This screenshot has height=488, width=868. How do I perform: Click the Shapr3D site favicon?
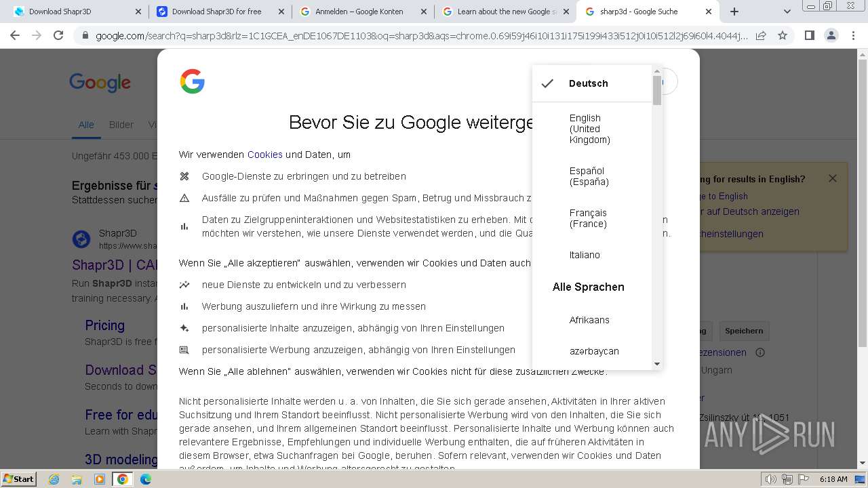pyautogui.click(x=81, y=239)
